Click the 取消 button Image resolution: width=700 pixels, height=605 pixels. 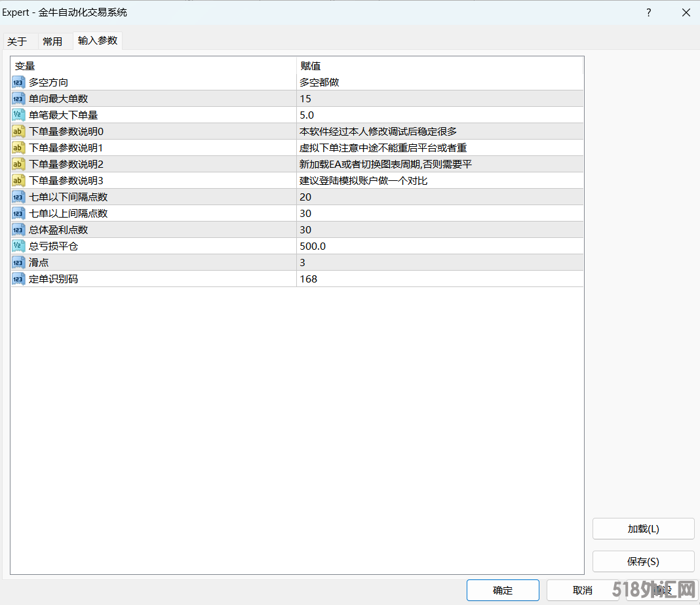(x=582, y=590)
